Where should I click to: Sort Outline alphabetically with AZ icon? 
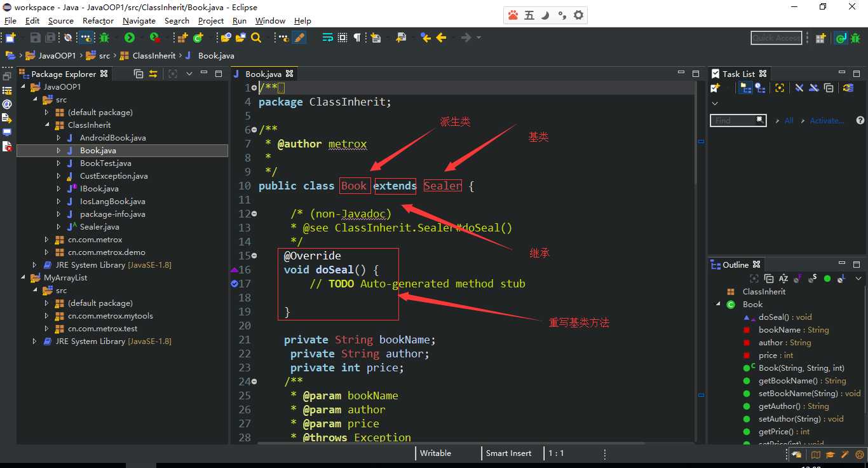(x=783, y=278)
